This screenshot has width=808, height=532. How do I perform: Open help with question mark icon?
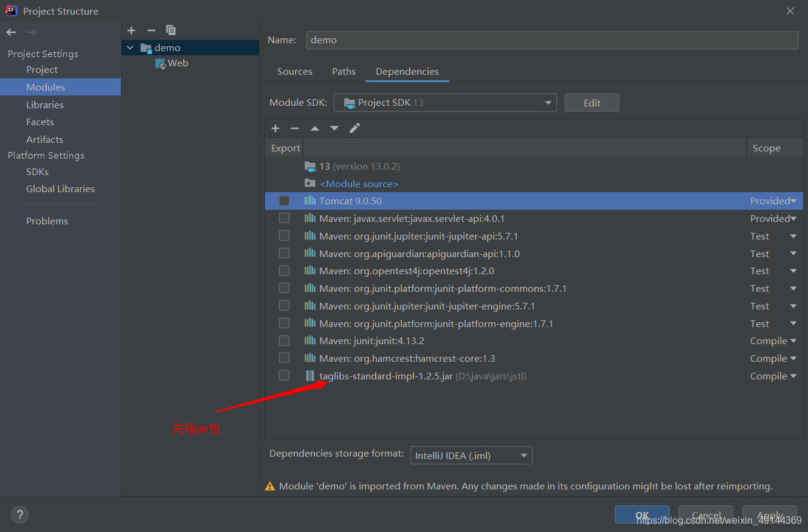pos(19,514)
